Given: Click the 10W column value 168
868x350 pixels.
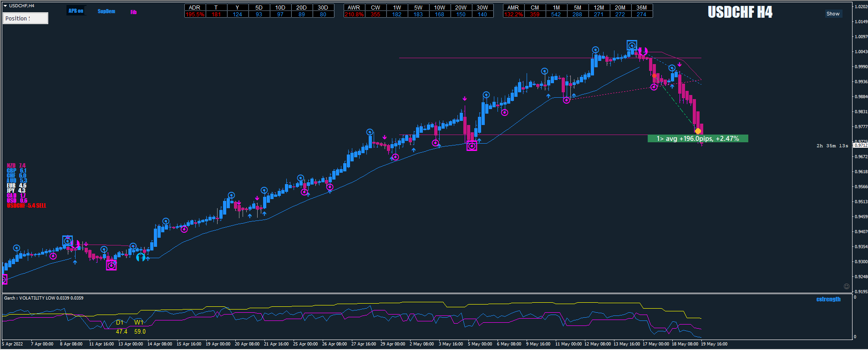Looking at the screenshot, I should coord(440,15).
